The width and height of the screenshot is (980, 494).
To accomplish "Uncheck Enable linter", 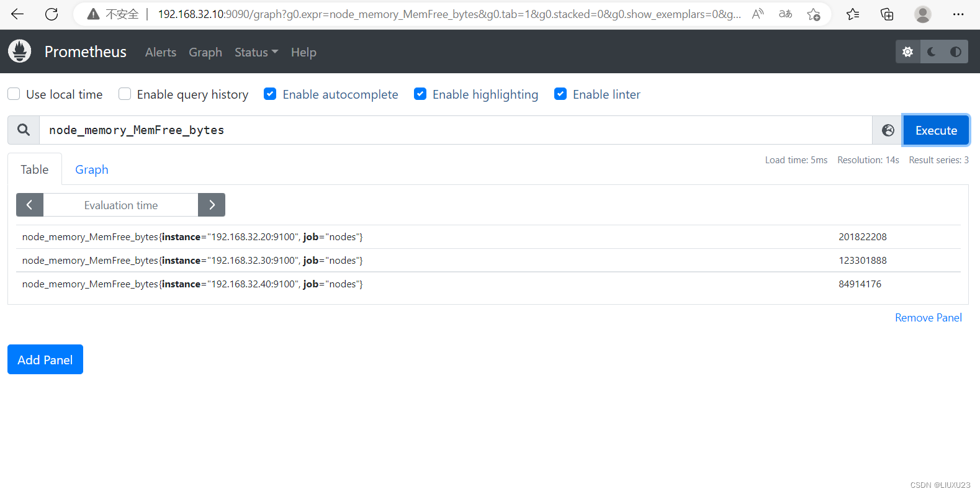I will point(560,94).
